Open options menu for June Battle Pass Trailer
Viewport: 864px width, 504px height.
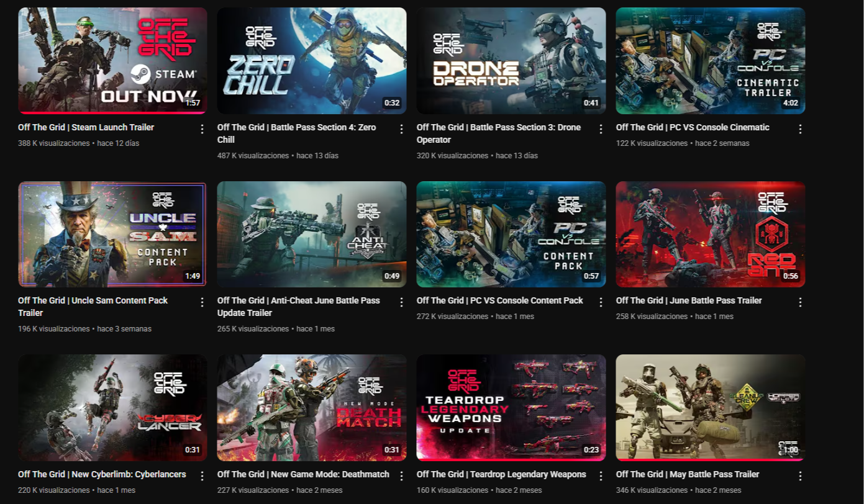pyautogui.click(x=800, y=302)
